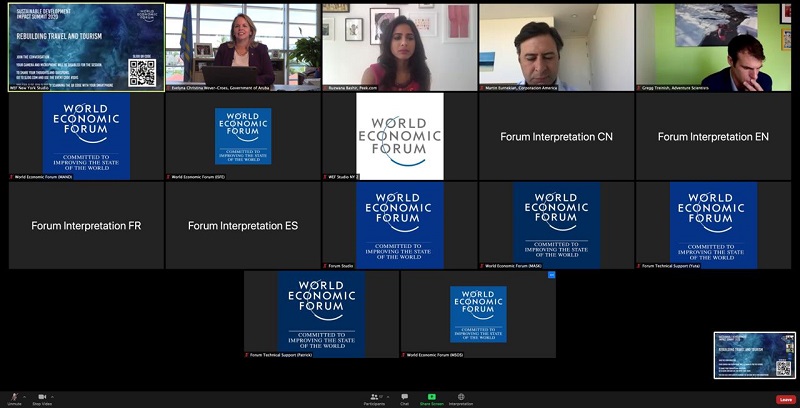Select Evelyna Wever-Croes, Government of Aruba video

coord(243,47)
